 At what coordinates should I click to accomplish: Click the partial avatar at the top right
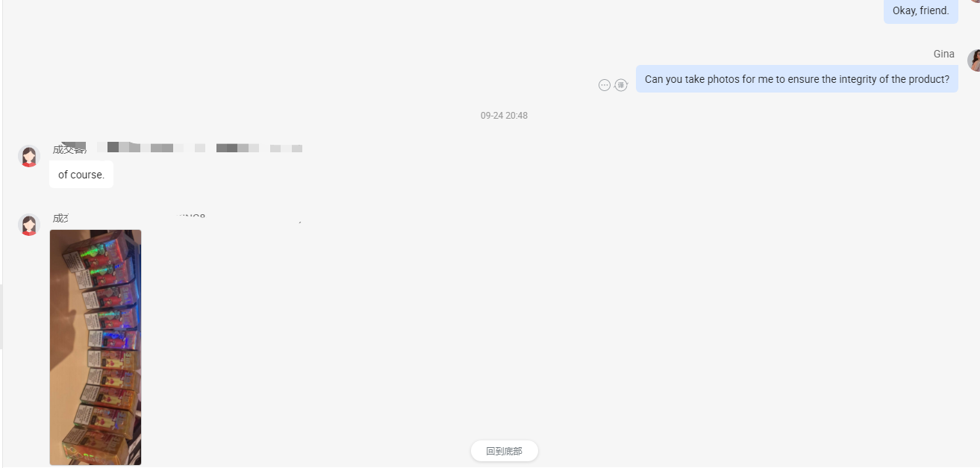(975, 1)
